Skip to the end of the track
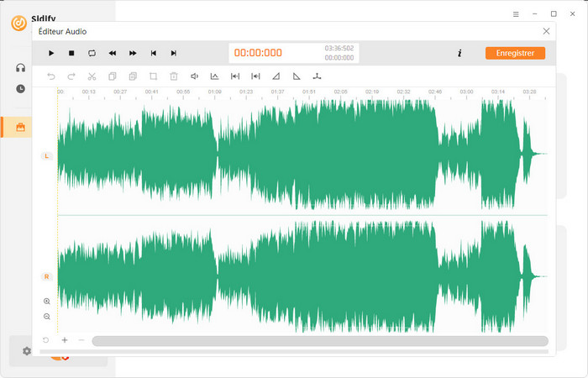Image resolution: width=588 pixels, height=378 pixels. pyautogui.click(x=174, y=53)
